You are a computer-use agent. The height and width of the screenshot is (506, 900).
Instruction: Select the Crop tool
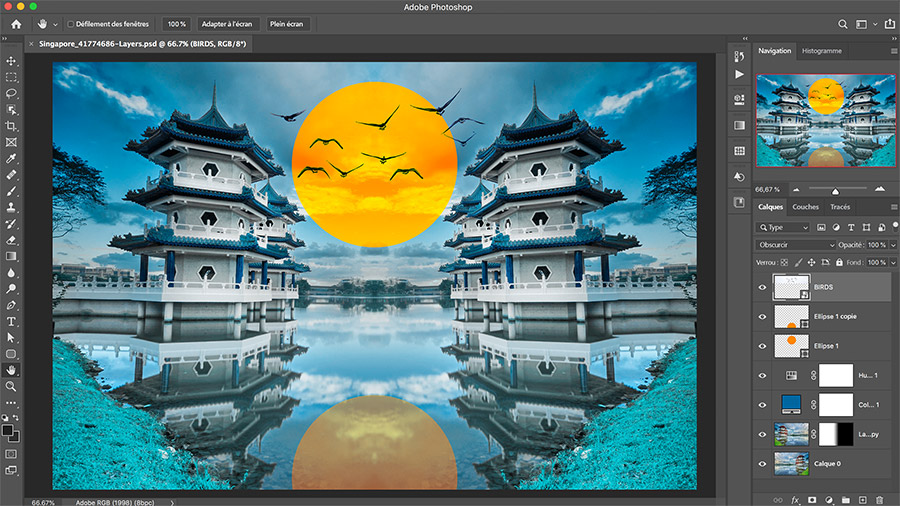point(11,126)
